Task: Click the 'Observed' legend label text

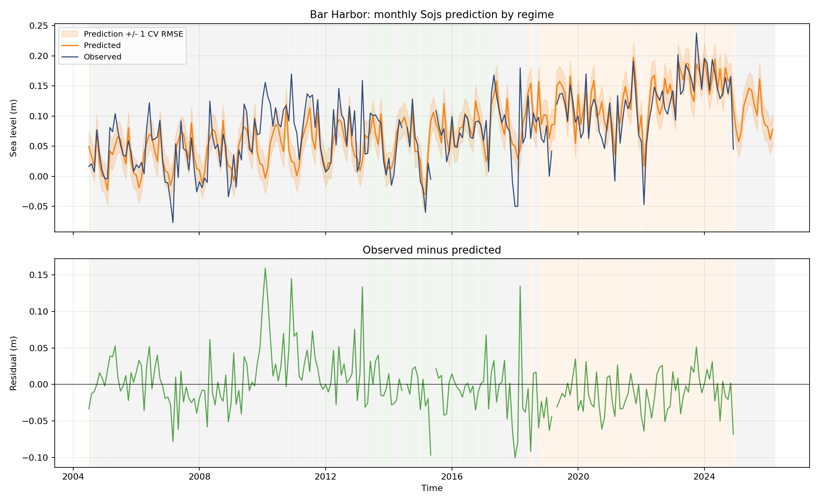Action: pos(102,57)
